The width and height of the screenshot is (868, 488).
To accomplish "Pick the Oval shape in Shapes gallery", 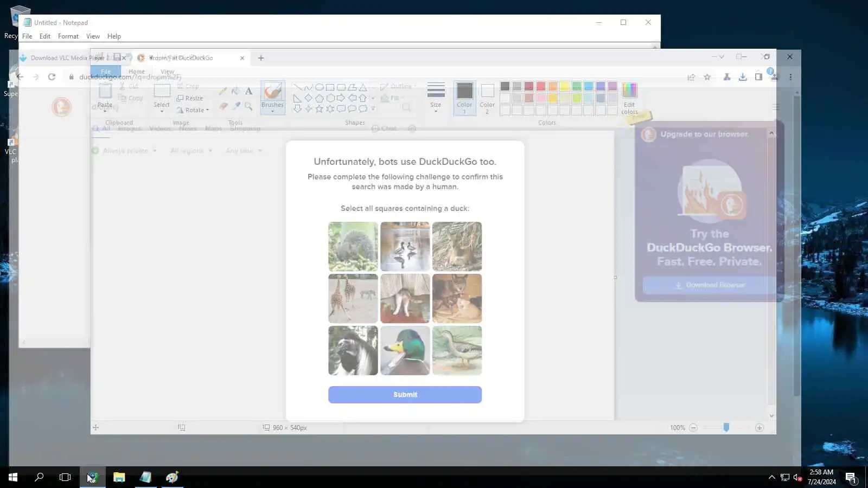I will point(320,87).
